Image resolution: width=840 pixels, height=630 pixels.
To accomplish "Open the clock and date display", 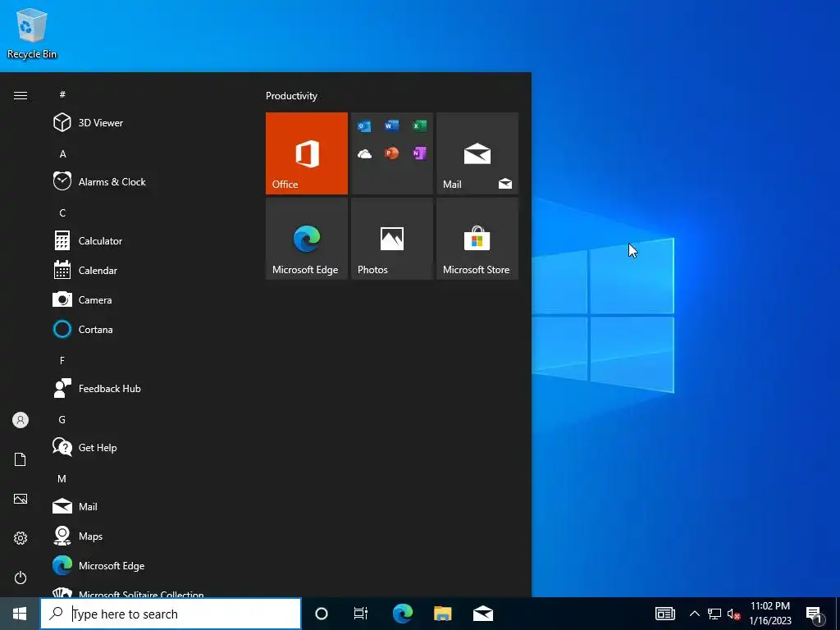I will (769, 614).
